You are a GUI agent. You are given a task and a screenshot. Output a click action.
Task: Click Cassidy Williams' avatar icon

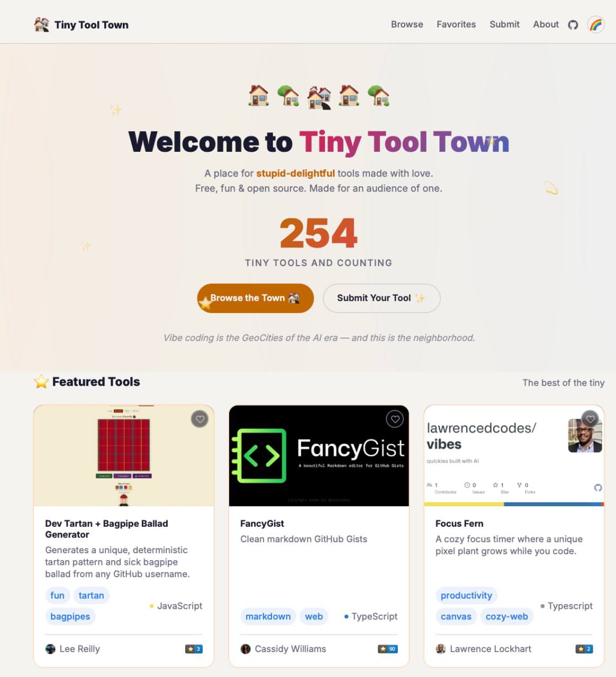(x=246, y=649)
